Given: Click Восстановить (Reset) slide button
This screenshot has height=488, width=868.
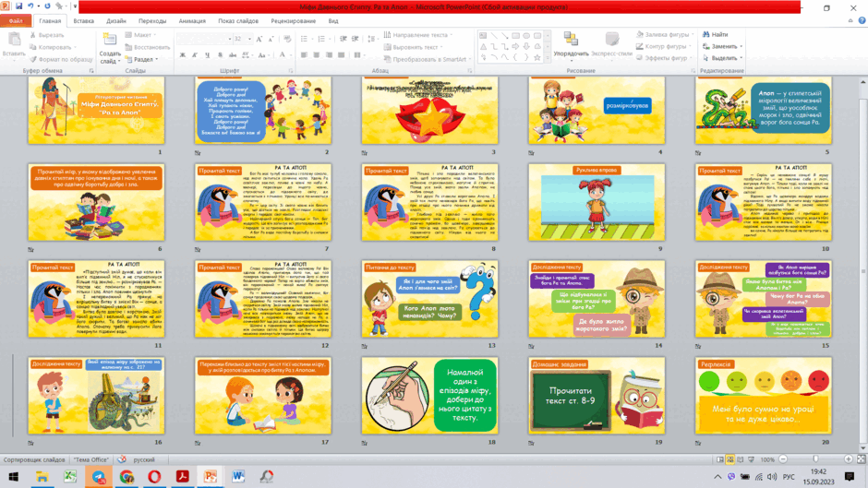Looking at the screenshot, I should pos(148,47).
